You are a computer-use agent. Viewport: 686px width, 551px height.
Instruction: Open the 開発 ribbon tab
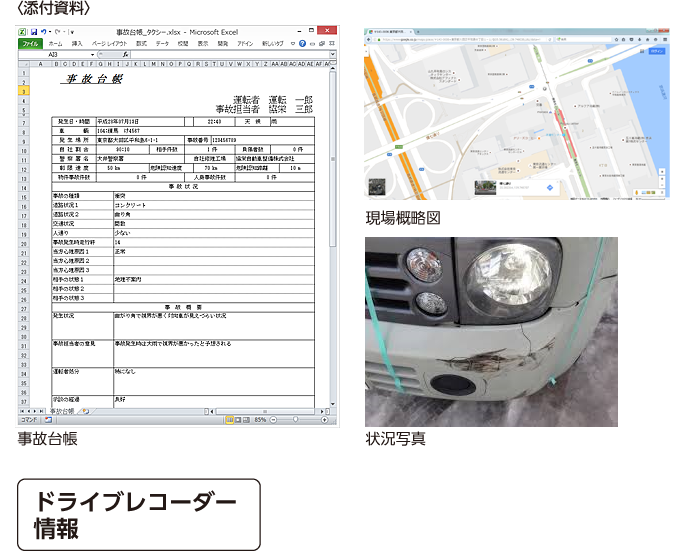click(223, 43)
